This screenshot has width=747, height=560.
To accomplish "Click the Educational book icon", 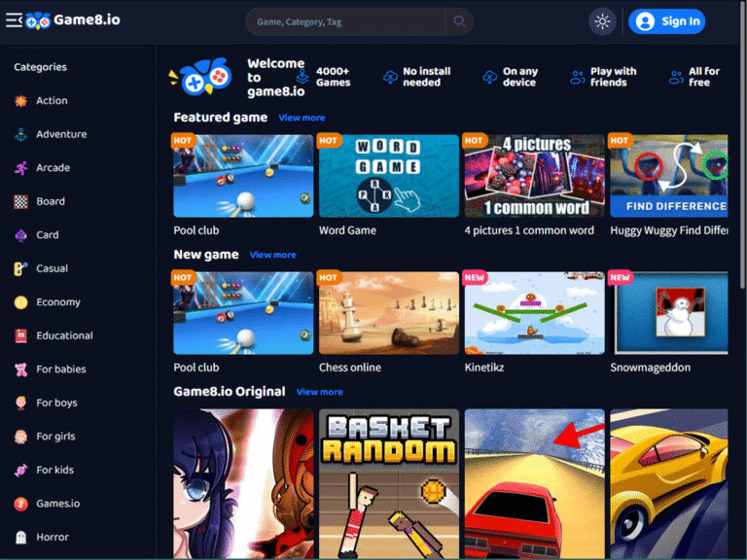I will click(21, 335).
